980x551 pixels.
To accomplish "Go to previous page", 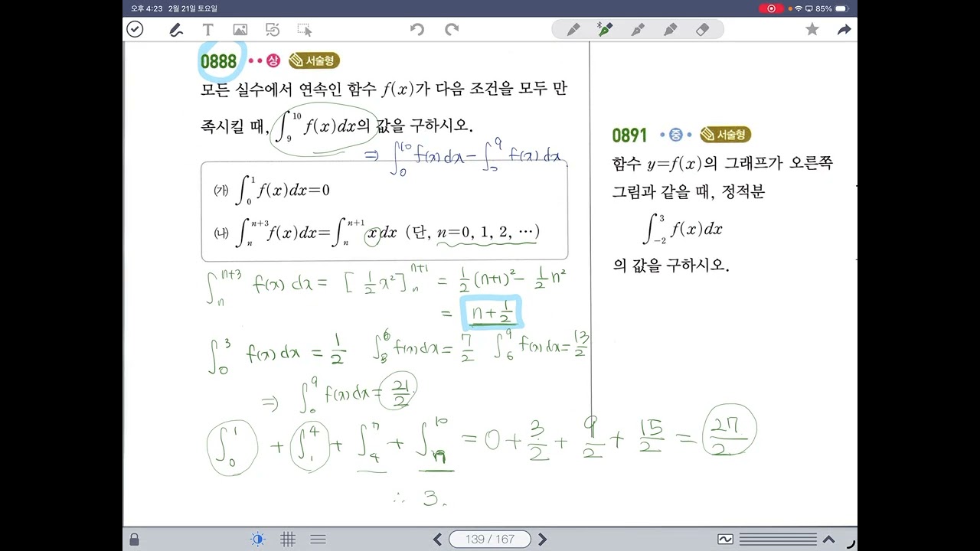I will pyautogui.click(x=437, y=540).
